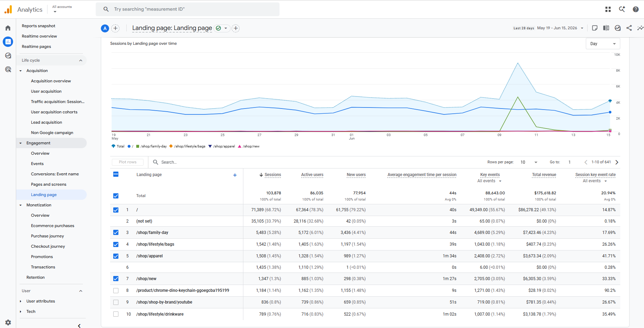Sort by Total revenue column
644x328 pixels.
pos(544,175)
